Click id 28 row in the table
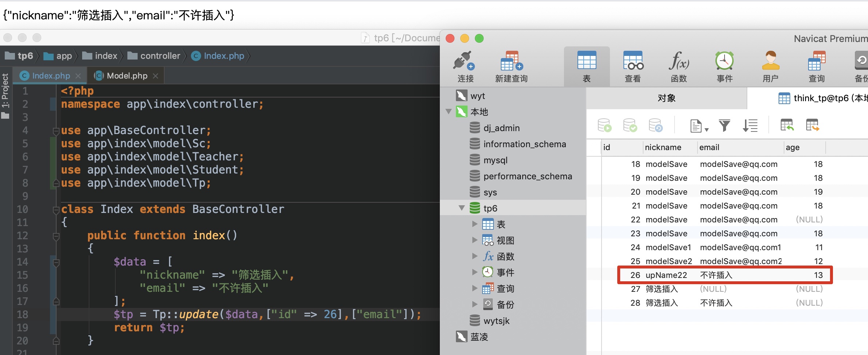 [x=726, y=303]
